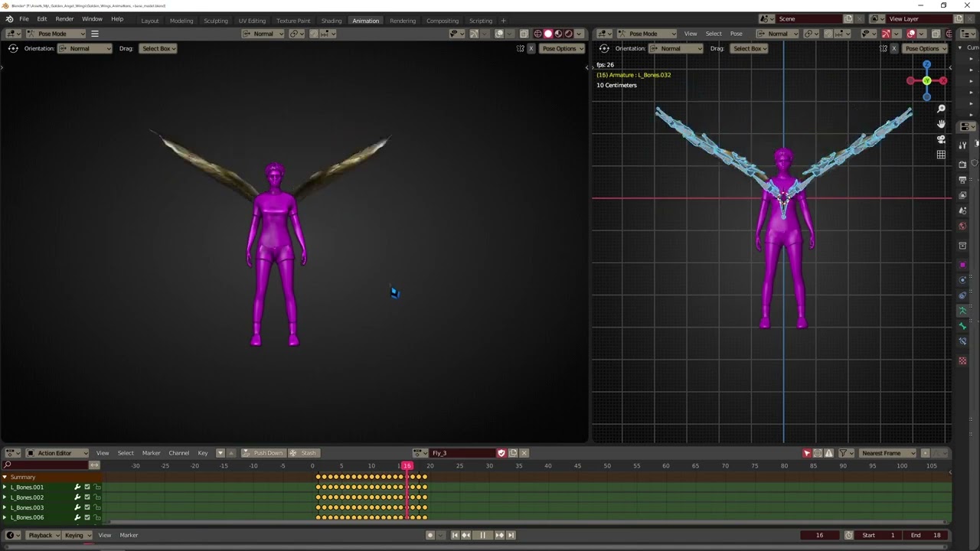Screen dimensions: 980x551
Task: Toggle preview range stopwatch icon
Action: tap(848, 535)
